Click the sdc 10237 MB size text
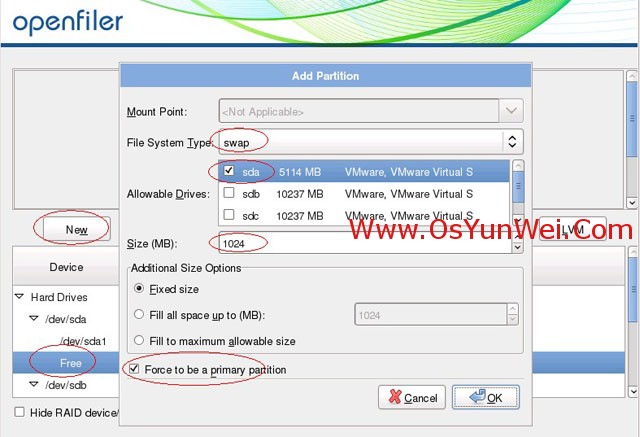640x437 pixels. click(300, 215)
